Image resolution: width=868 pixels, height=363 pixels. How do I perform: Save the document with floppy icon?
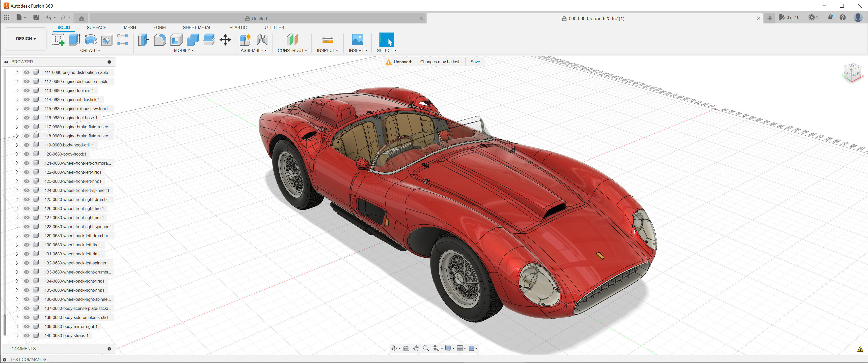(x=36, y=17)
